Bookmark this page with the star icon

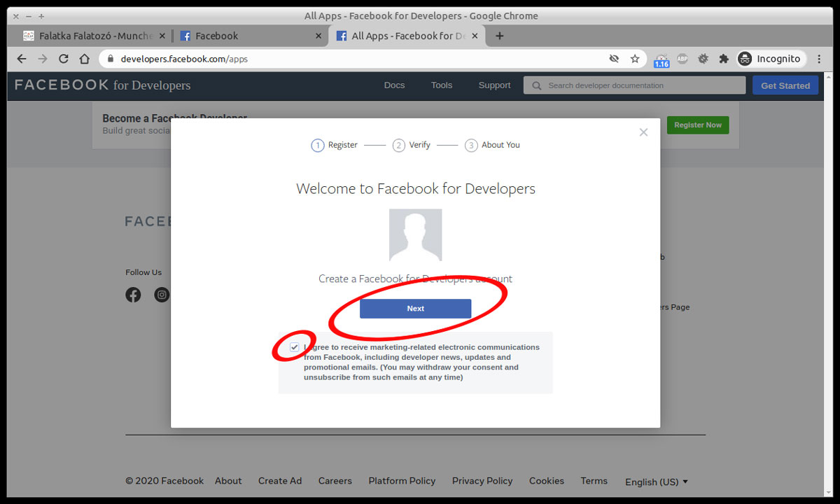point(635,59)
